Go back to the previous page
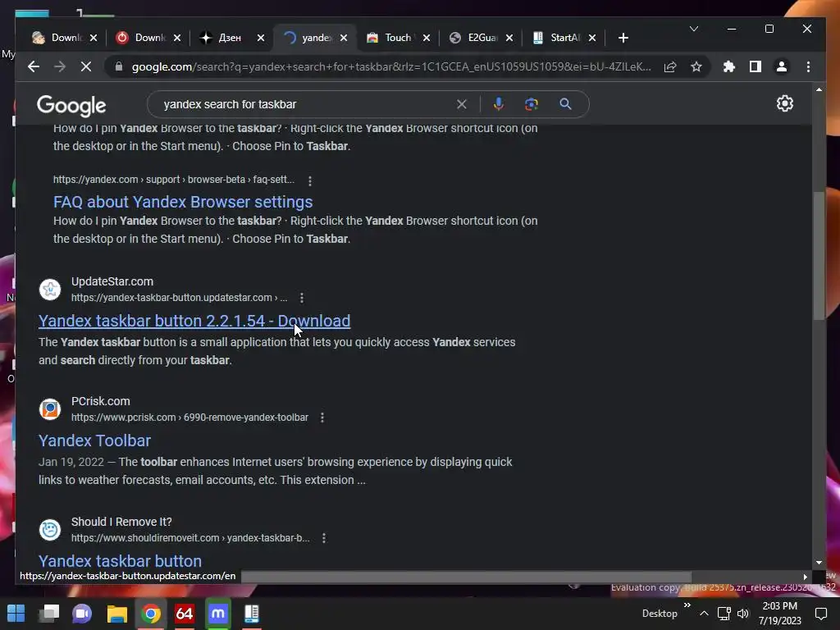The height and width of the screenshot is (630, 840). (x=33, y=66)
